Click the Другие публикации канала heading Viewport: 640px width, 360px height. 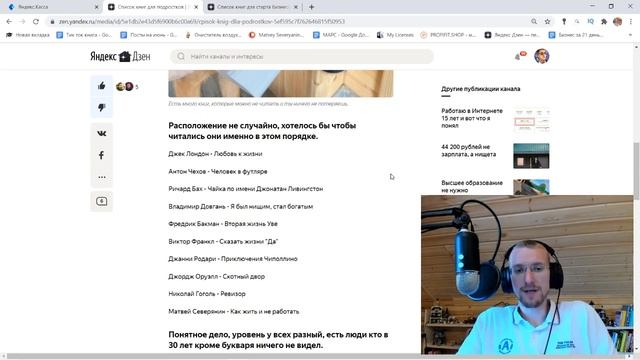point(480,89)
